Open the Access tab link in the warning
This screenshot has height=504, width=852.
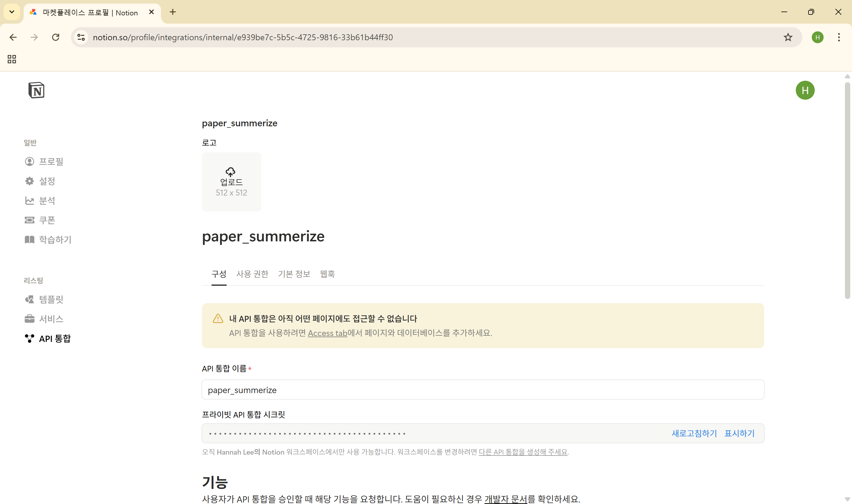(327, 333)
